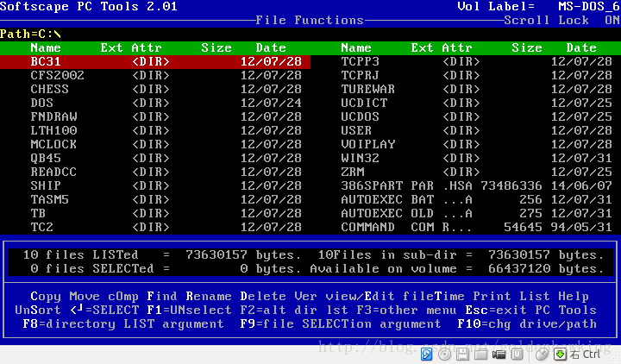
Task: Click the video capture camera icon
Action: [x=499, y=355]
